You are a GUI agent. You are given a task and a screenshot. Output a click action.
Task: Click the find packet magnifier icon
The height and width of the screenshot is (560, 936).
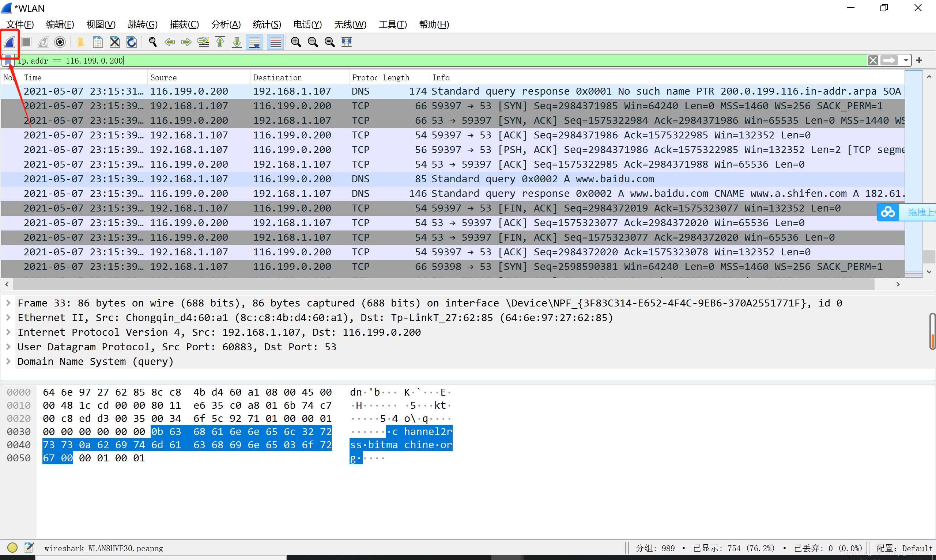(152, 42)
